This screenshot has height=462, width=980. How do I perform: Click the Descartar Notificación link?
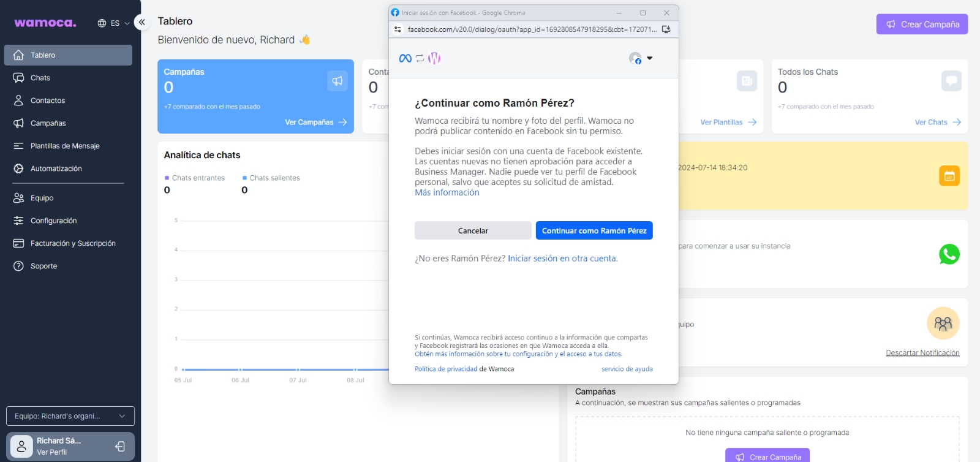point(922,353)
